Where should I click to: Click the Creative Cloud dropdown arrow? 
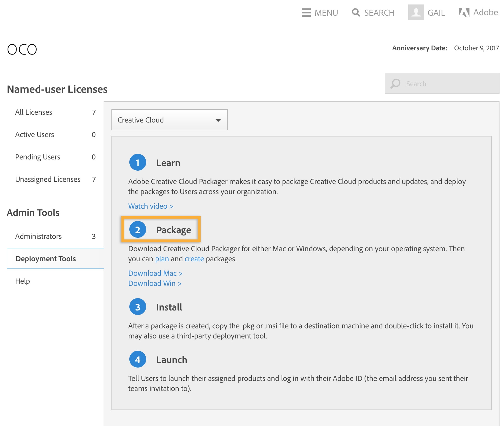tap(218, 120)
